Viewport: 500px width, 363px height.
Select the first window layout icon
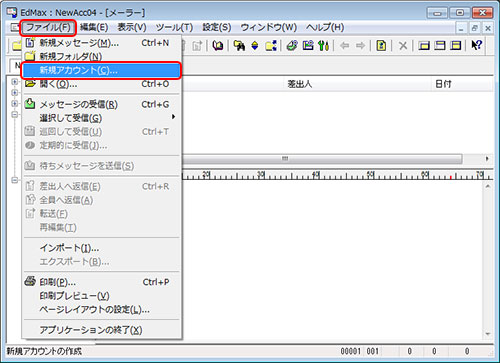[424, 46]
